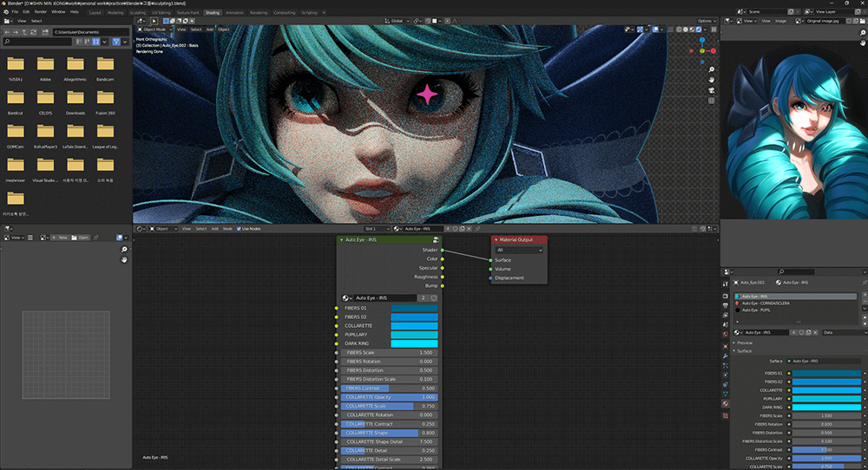Select Auto Eye - CORNEA/SCLERA material slot
The image size is (868, 470).
[x=795, y=303]
